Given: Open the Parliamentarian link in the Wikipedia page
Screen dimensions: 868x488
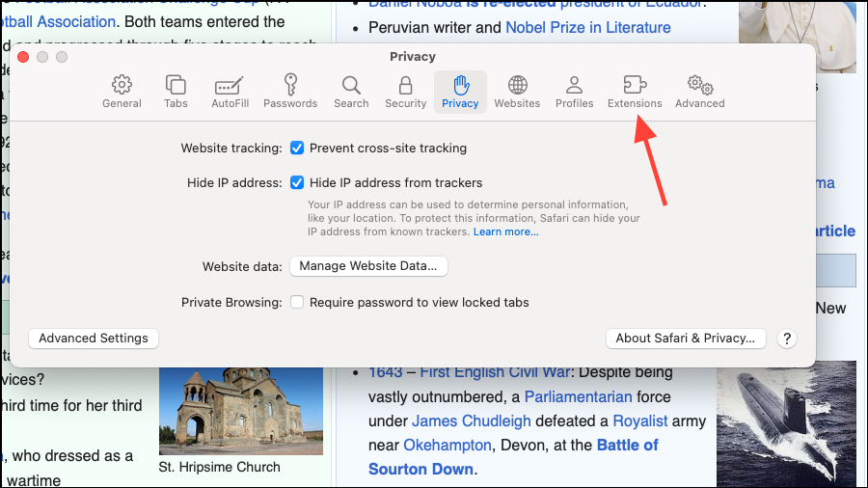Looking at the screenshot, I should 578,396.
